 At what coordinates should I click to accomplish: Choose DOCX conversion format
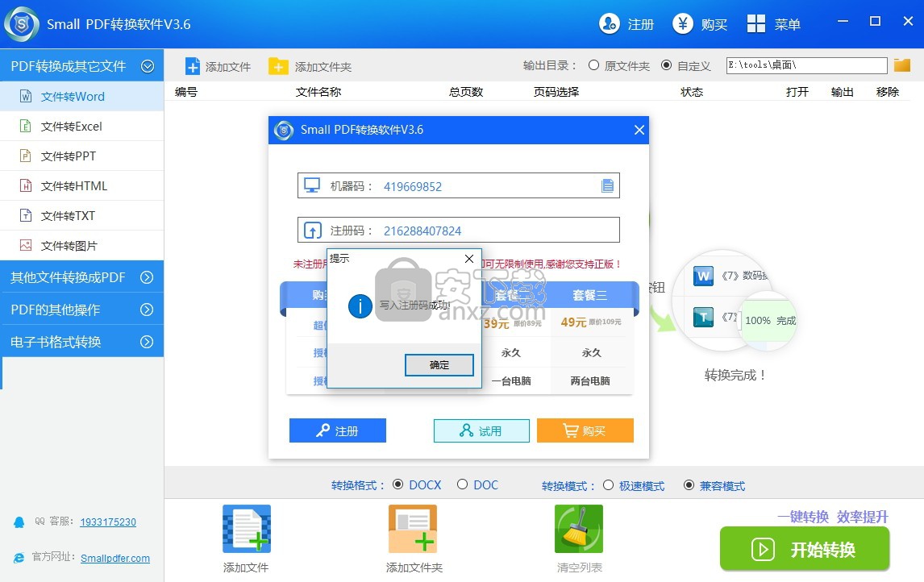[x=397, y=484]
